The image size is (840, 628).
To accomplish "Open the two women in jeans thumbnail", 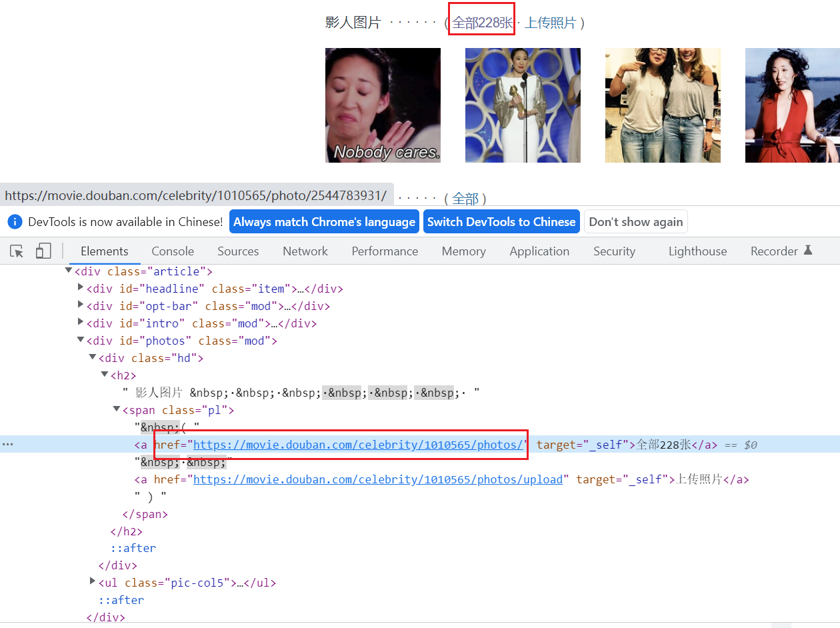I will [x=663, y=105].
